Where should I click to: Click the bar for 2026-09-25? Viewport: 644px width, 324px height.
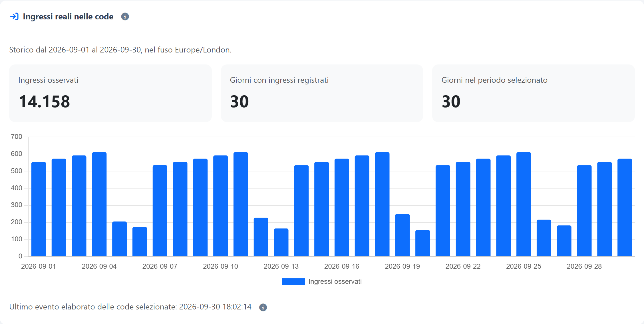coord(524,204)
